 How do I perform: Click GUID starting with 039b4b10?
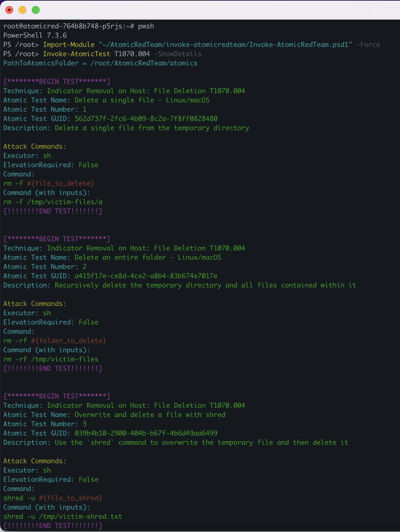[146, 433]
